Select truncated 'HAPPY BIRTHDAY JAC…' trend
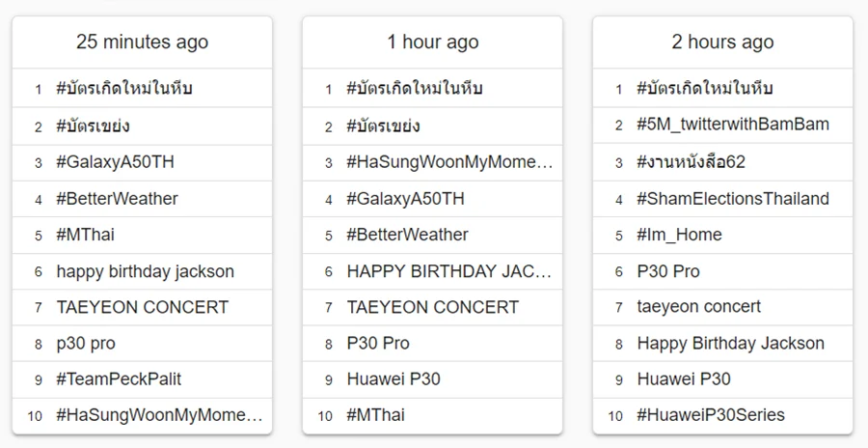The height and width of the screenshot is (448, 868). [448, 271]
